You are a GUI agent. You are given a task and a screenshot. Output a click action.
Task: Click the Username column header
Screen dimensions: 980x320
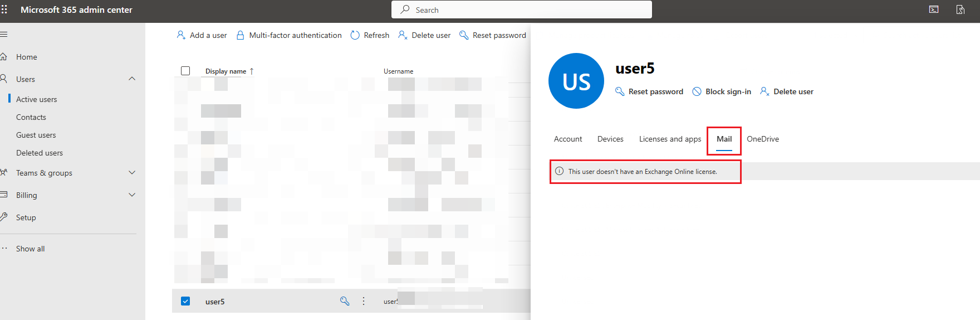(398, 71)
